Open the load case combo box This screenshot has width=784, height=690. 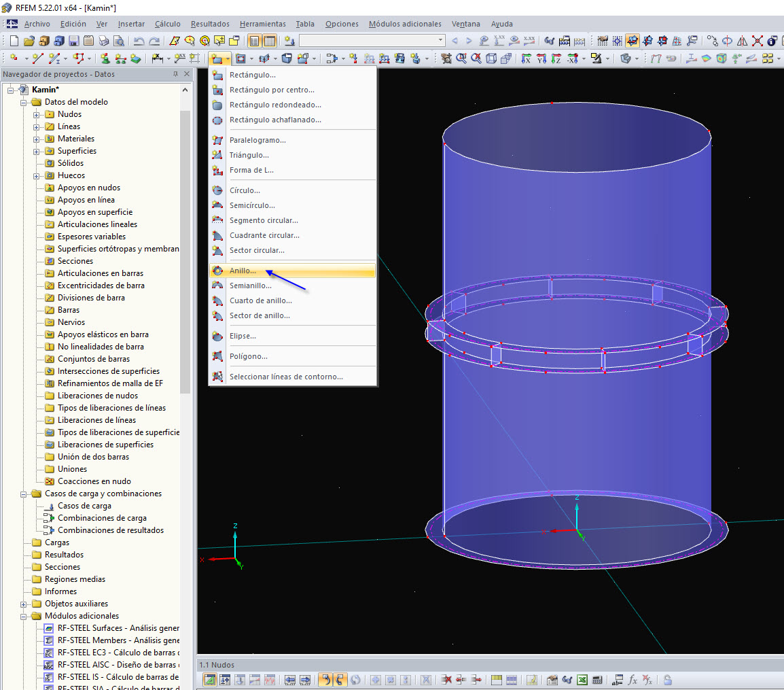[440, 41]
